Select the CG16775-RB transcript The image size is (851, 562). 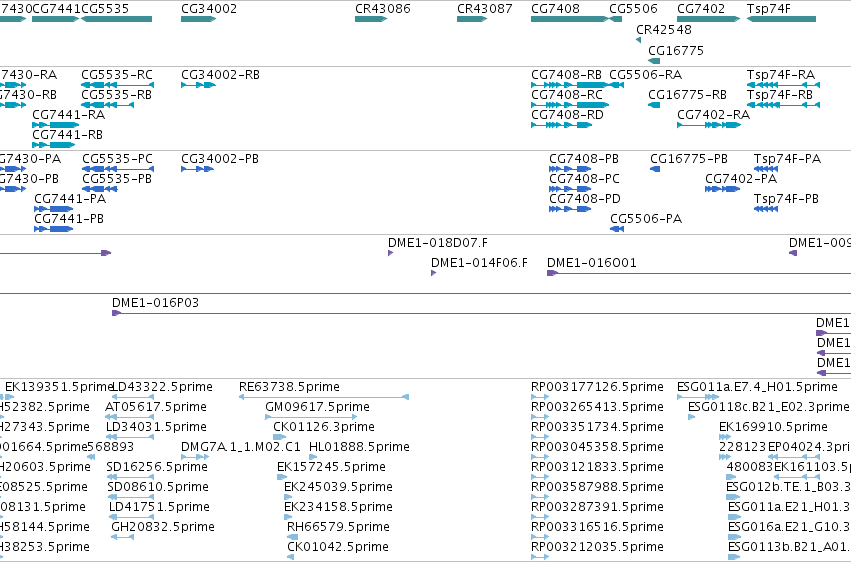(654, 105)
